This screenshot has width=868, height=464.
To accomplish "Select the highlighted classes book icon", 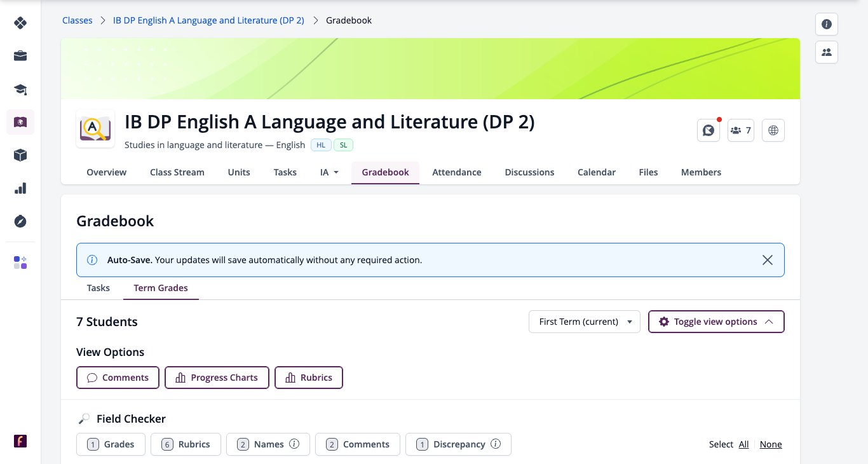I will (20, 122).
